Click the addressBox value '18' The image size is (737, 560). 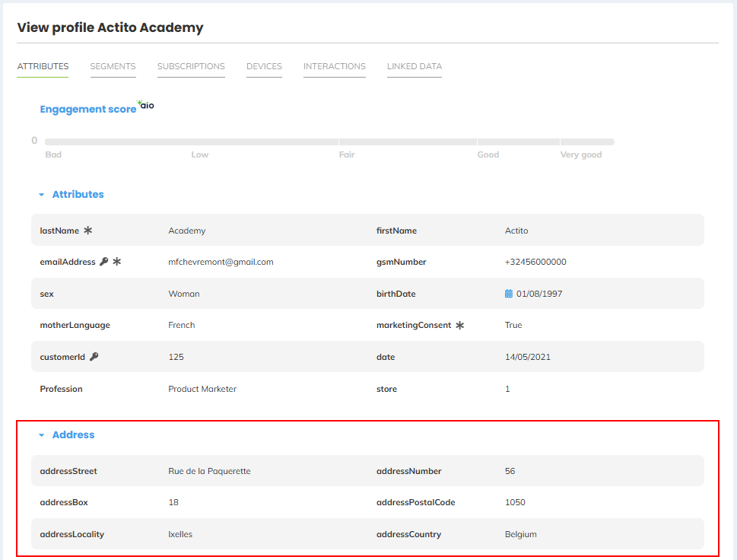pos(173,502)
